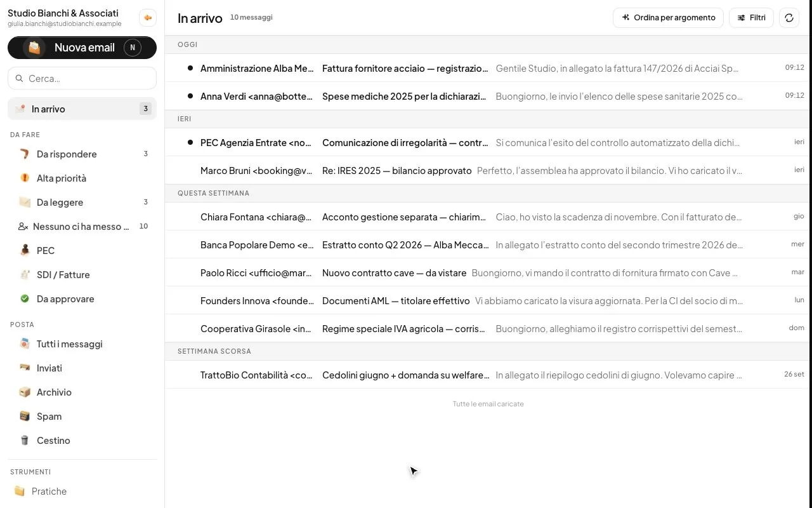The width and height of the screenshot is (812, 508).
Task: Open the Da leggere envelope icon
Action: point(25,203)
